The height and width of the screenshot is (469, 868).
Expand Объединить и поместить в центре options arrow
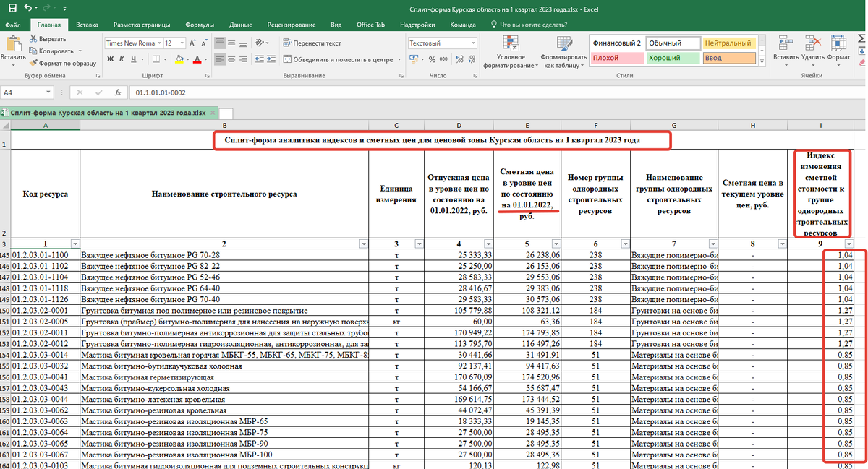398,60
